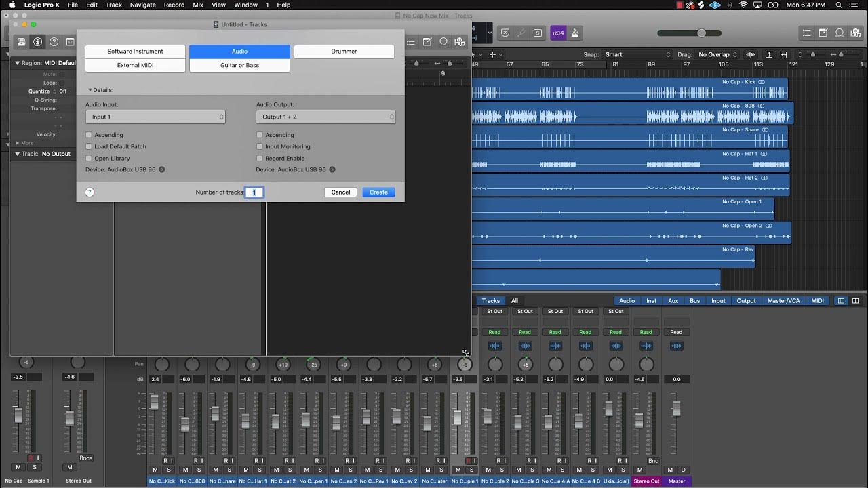Click the Master strip waveform icon
Viewport: 868px width, 488px height.
pyautogui.click(x=676, y=346)
